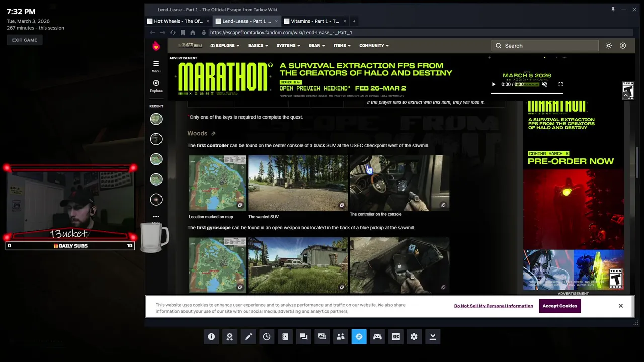Open the guide book icon in overlay bar
Viewport: 644px width, 362px height.
click(x=285, y=337)
